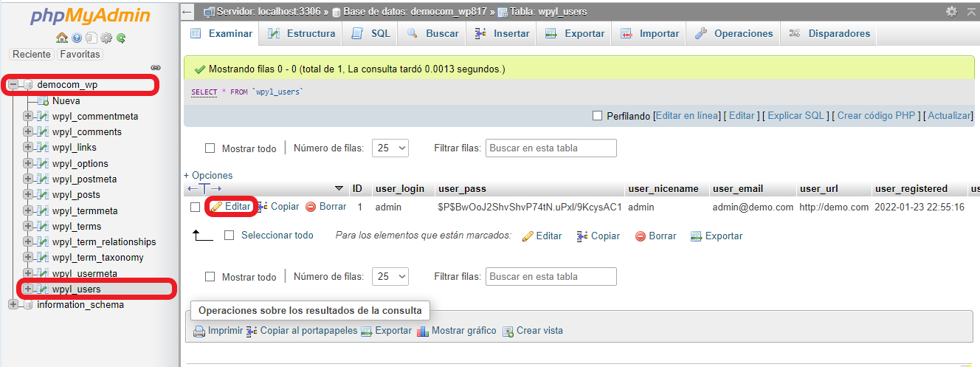This screenshot has height=367, width=980.
Task: Open the upper Número de filas dropdown
Action: (x=390, y=148)
